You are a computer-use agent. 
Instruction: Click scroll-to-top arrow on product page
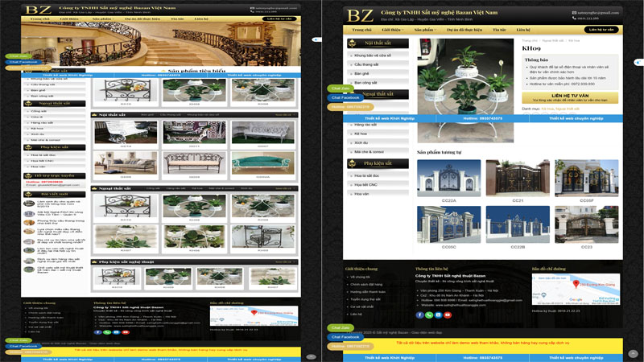tap(633, 353)
